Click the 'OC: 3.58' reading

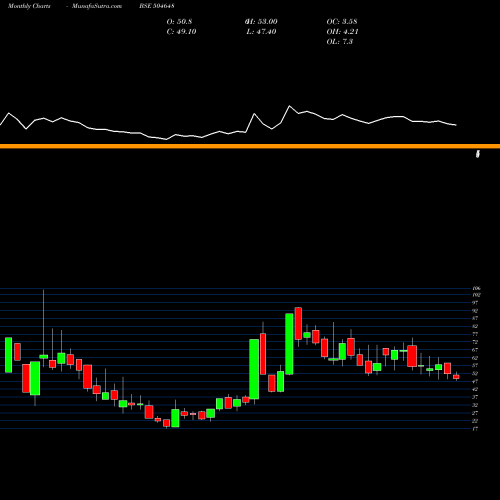pyautogui.click(x=342, y=22)
